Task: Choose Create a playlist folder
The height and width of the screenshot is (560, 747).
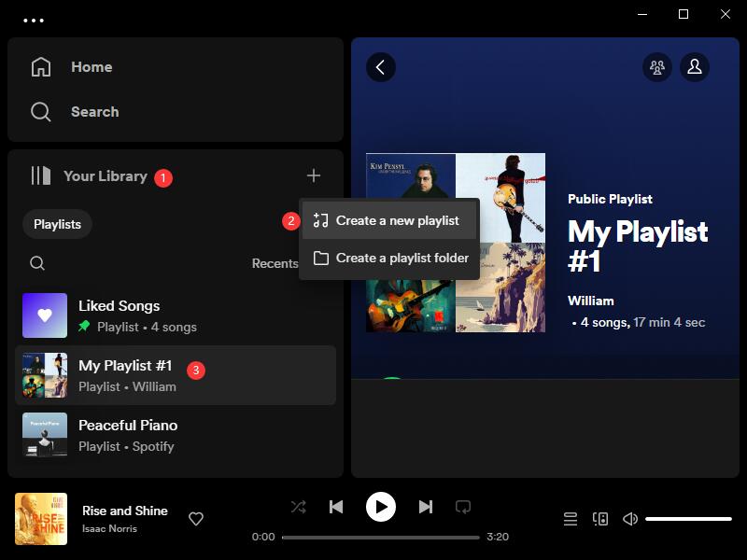Action: [x=388, y=258]
